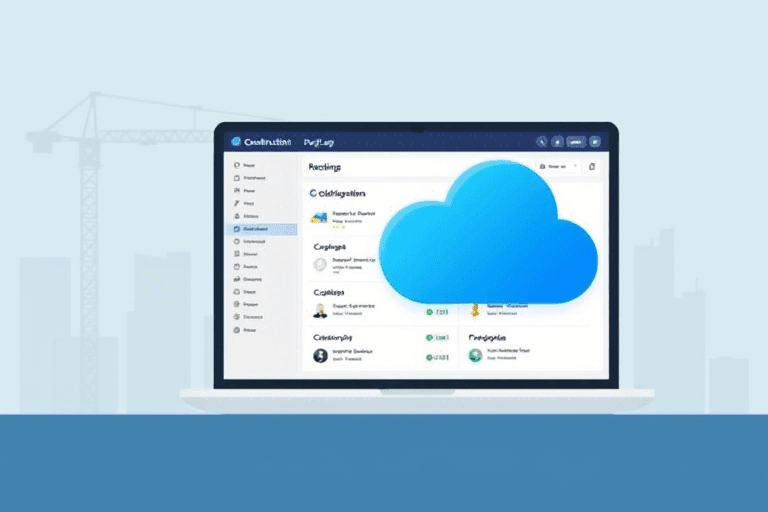Click the first section heading with circular arrow icon
The height and width of the screenshot is (512, 768).
338,192
